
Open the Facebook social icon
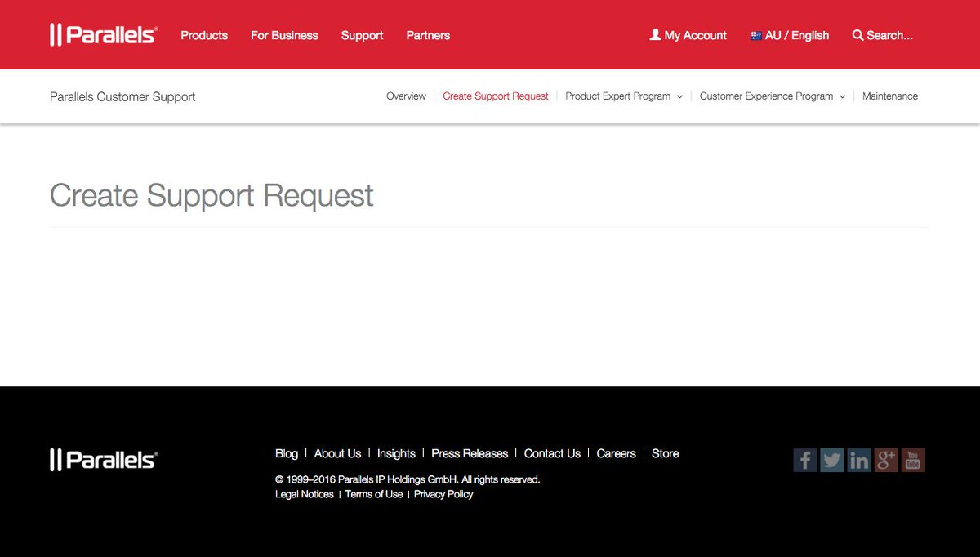coord(805,460)
